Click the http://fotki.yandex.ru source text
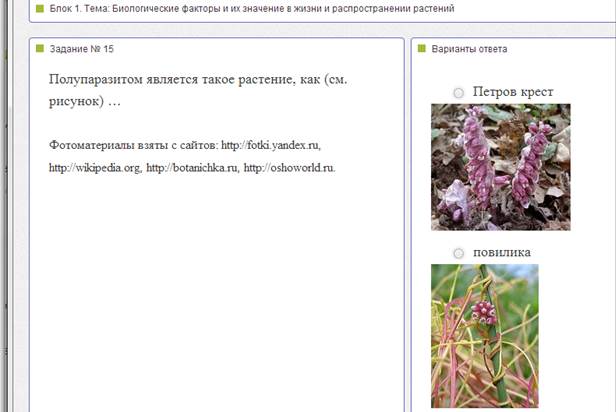The height and width of the screenshot is (412, 616). [x=271, y=145]
